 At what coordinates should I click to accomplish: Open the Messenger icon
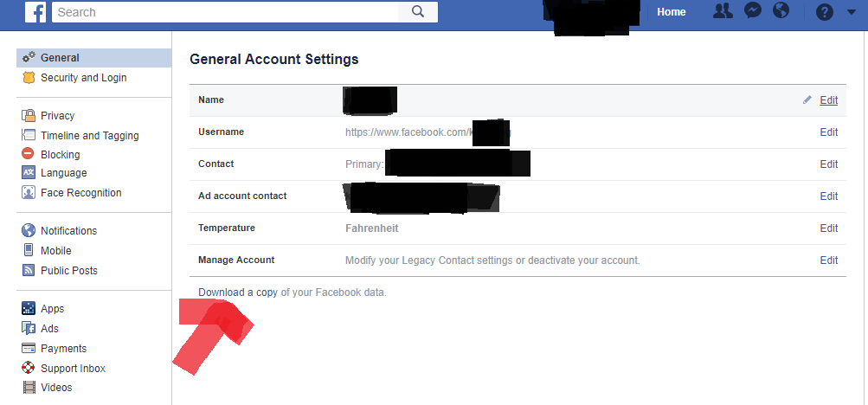pyautogui.click(x=752, y=11)
